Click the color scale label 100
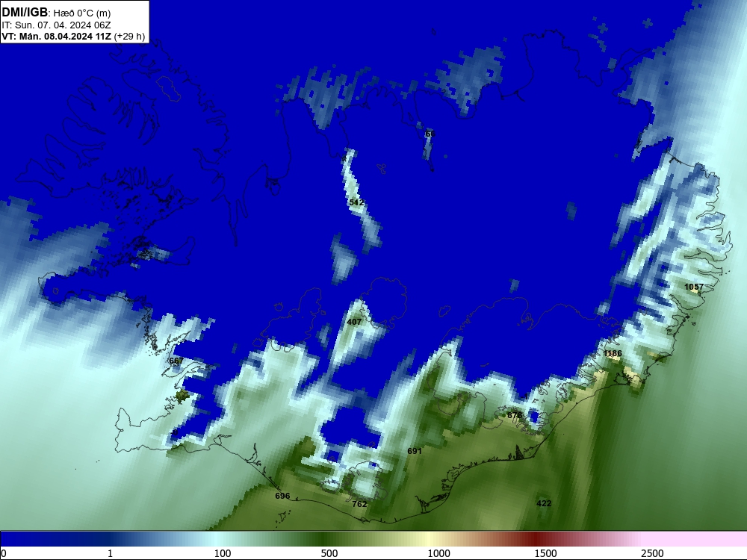The image size is (747, 560). point(223,553)
